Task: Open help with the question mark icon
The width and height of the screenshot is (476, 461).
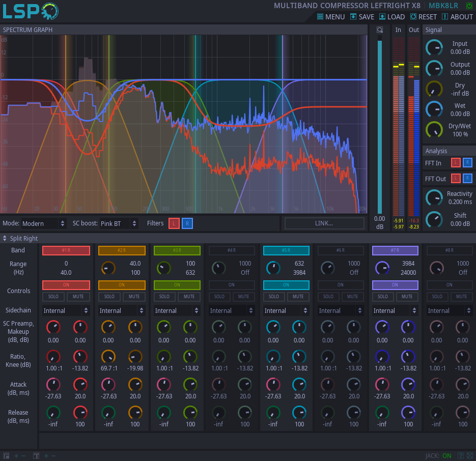Action: click(x=461, y=455)
